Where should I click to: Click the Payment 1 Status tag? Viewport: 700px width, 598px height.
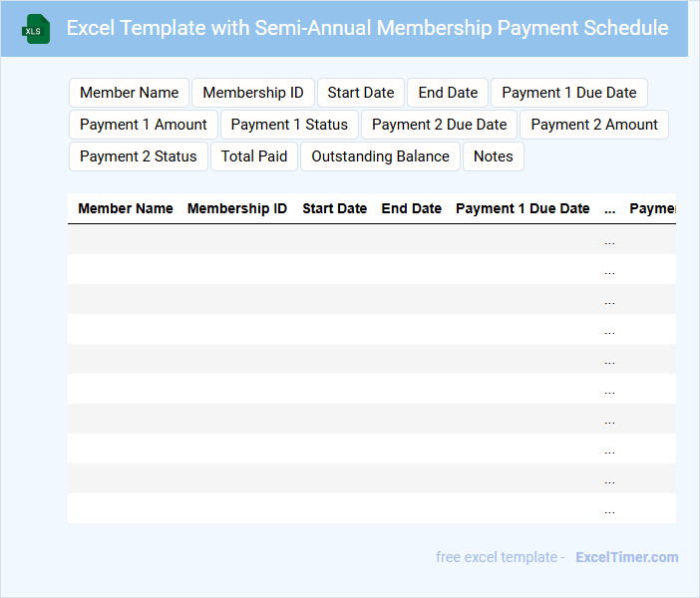[x=289, y=125]
